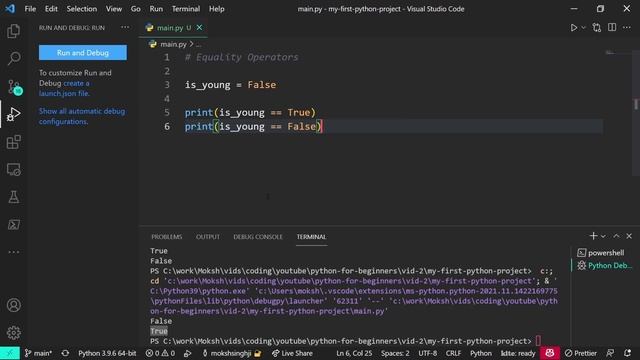Image resolution: width=640 pixels, height=360 pixels.
Task: Open remote window indicator in status bar
Action: tap(10, 353)
